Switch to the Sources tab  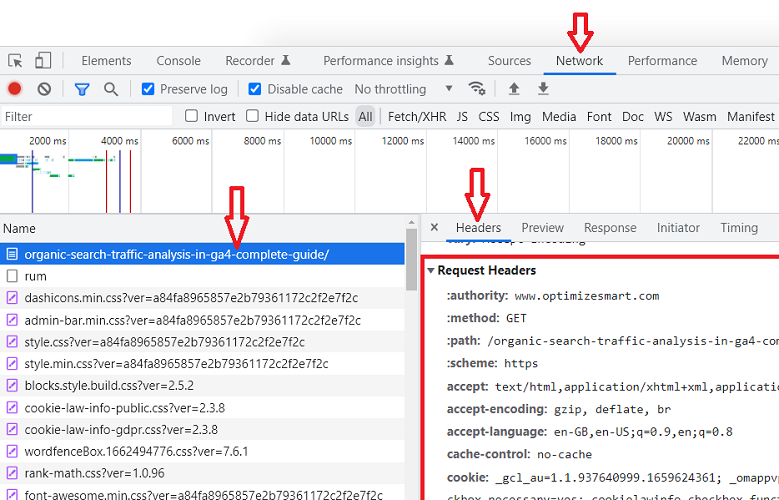pos(509,61)
